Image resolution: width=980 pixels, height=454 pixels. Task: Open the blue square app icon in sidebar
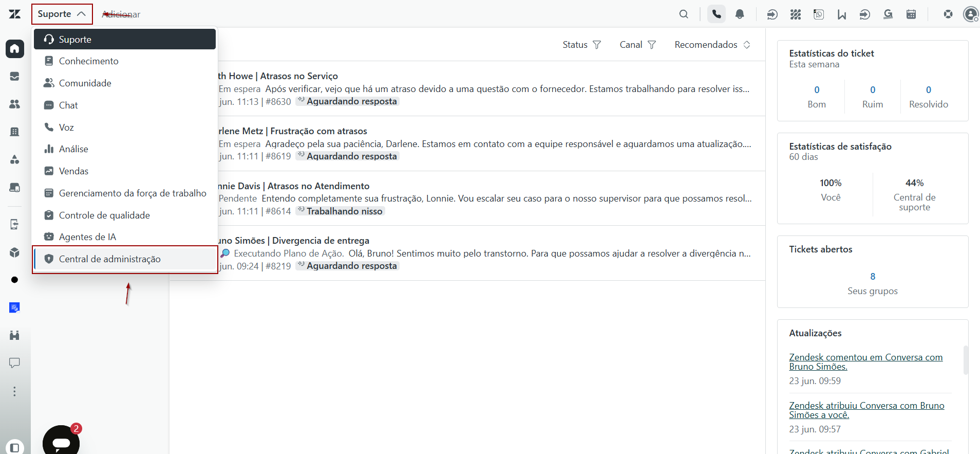[15, 307]
